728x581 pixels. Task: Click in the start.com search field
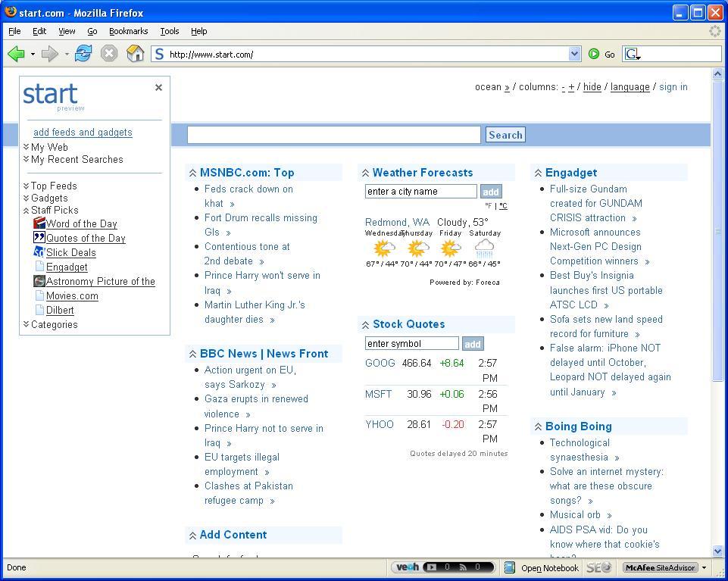tap(334, 135)
